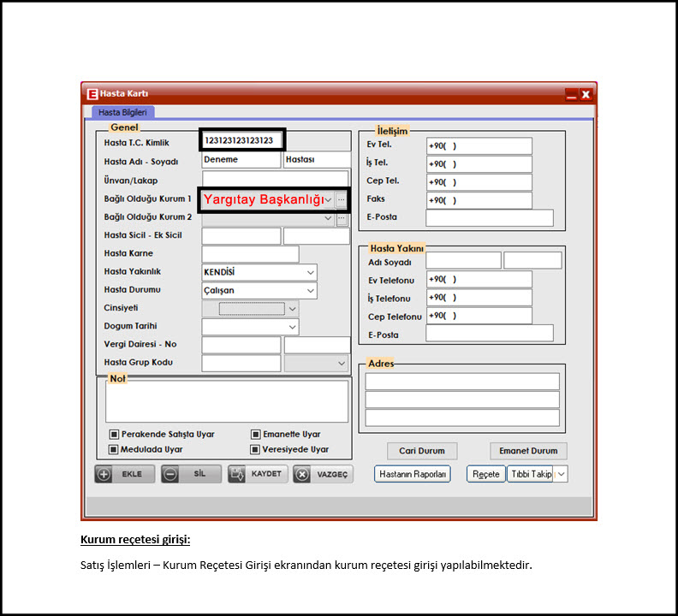The width and height of the screenshot is (678, 616).
Task: Expand the Bağlı Olduğu Kurum 1 dropdown
Action: [x=329, y=199]
